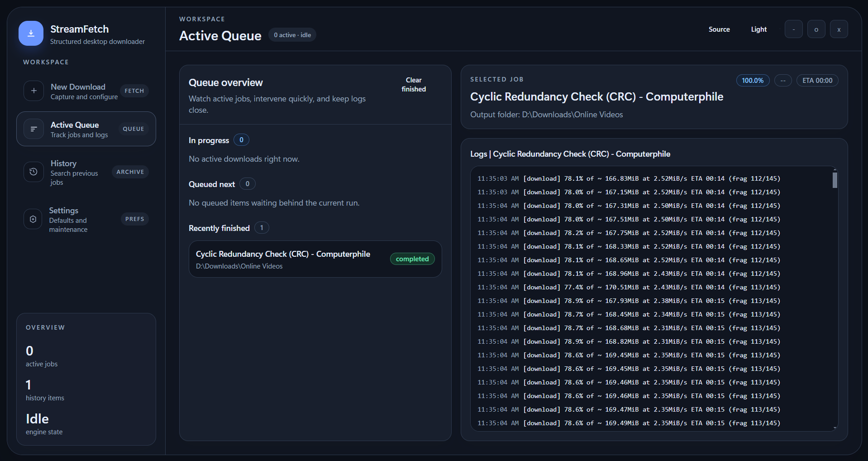Open the Settings page
Image resolution: width=868 pixels, height=461 pixels.
coord(86,219)
